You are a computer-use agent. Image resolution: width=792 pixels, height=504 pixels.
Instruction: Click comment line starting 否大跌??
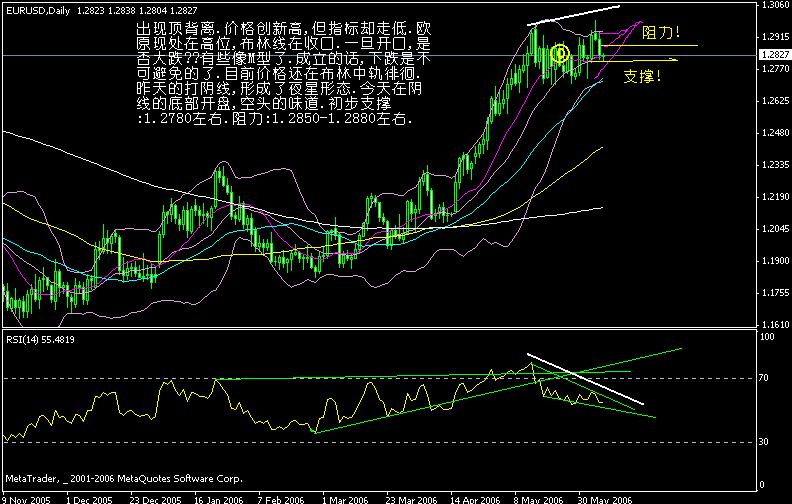(284, 59)
